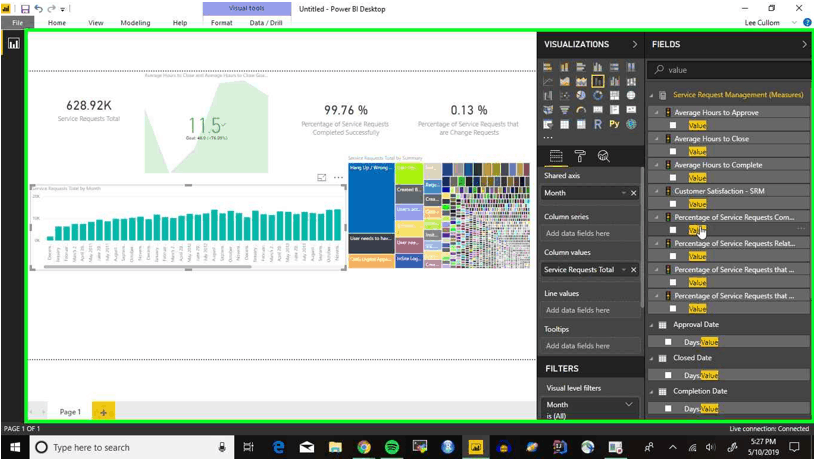The width and height of the screenshot is (816, 459).
Task: Check Value under Percentage of Service Requests Com...
Action: point(673,230)
